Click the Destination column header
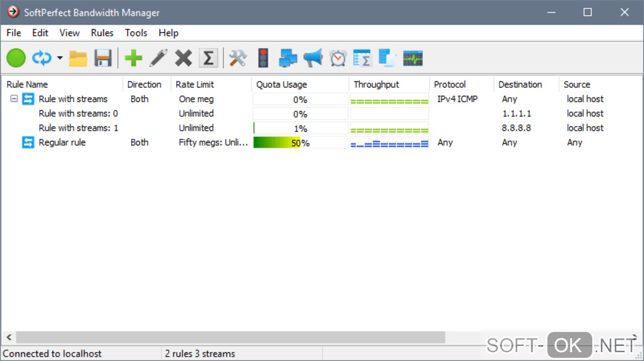Viewport: 644px width, 361px height. (526, 84)
